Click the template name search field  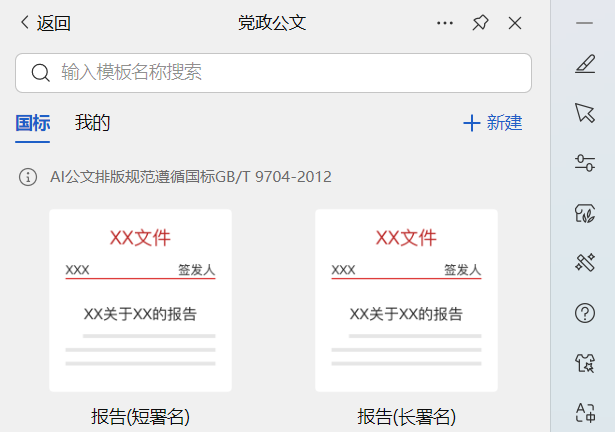tap(273, 73)
